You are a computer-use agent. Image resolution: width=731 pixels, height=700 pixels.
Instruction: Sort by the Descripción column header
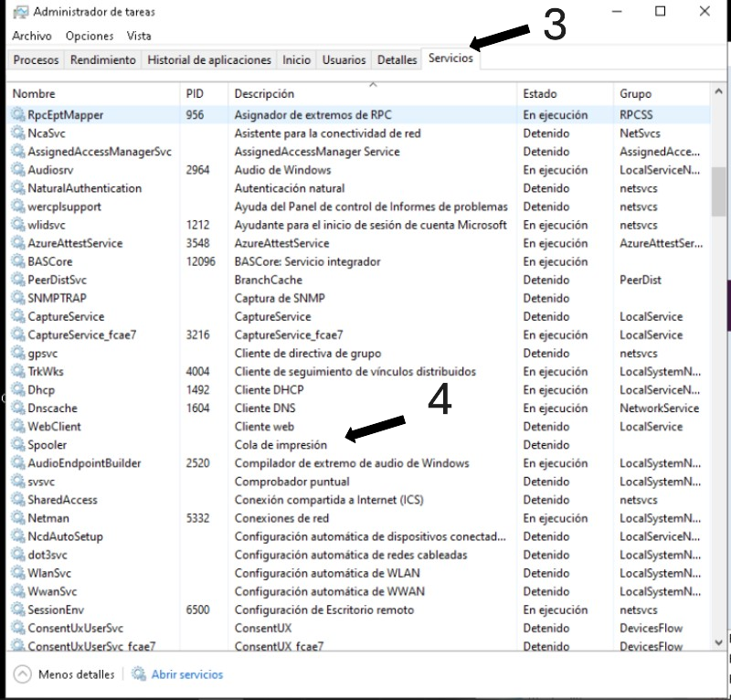tap(264, 93)
